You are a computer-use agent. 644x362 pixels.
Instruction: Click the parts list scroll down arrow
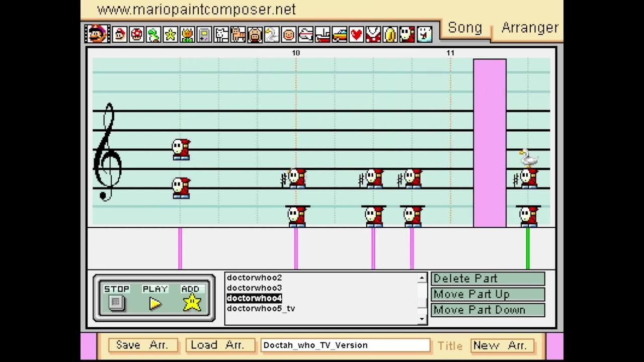tap(422, 319)
